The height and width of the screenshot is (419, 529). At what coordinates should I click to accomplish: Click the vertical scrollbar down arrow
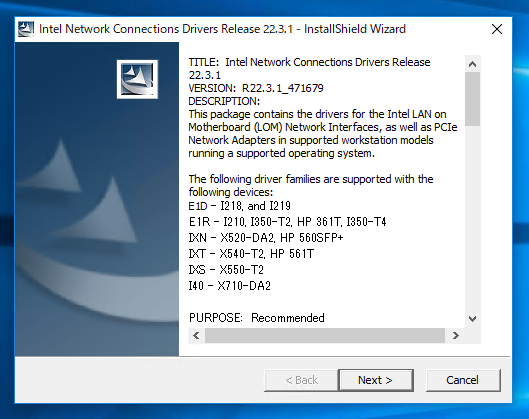coord(473,319)
